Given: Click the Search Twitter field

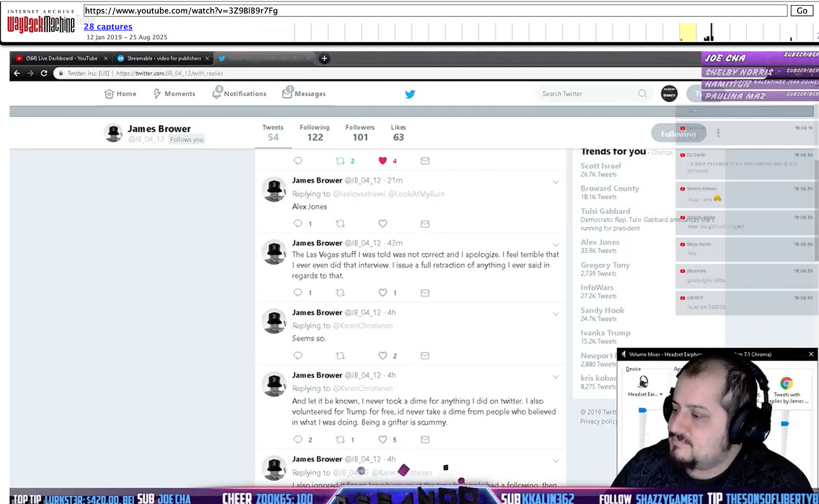Looking at the screenshot, I should [593, 94].
